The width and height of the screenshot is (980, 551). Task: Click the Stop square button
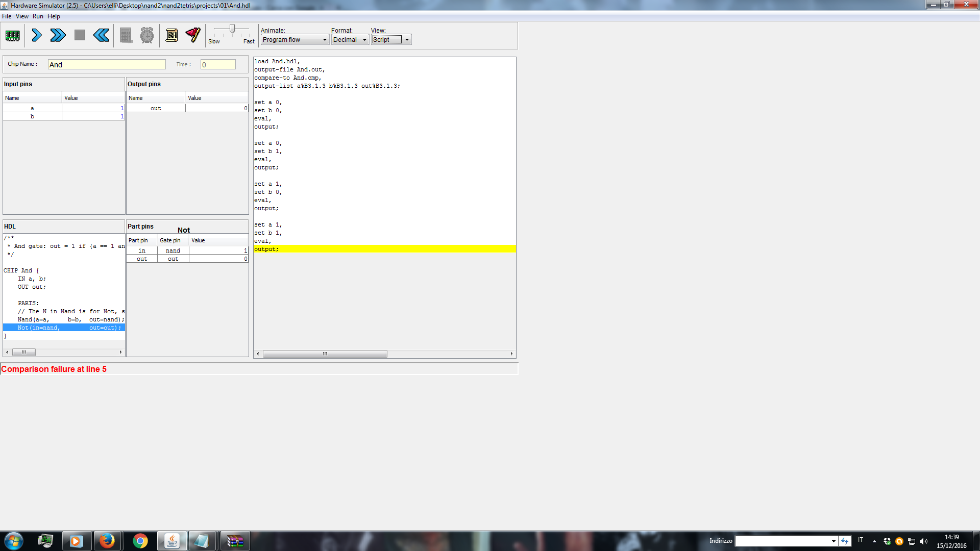pyautogui.click(x=80, y=35)
